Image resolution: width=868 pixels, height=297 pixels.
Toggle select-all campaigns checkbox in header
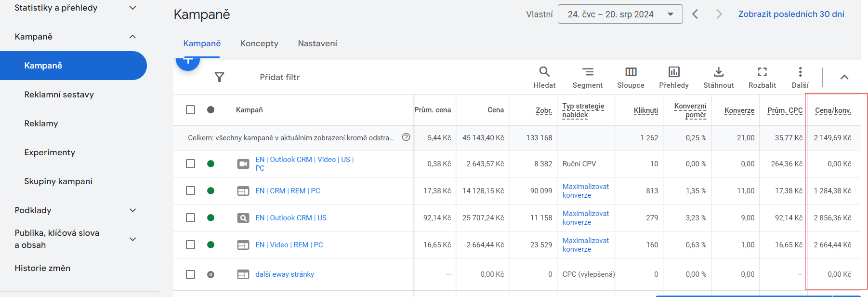pyautogui.click(x=191, y=110)
